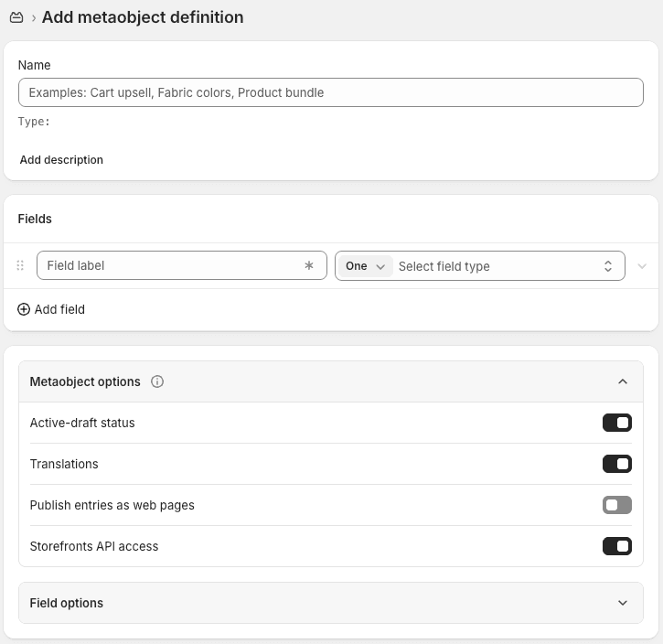Image resolution: width=663 pixels, height=644 pixels.
Task: Expand the field row using the right chevron
Action: tap(642, 266)
